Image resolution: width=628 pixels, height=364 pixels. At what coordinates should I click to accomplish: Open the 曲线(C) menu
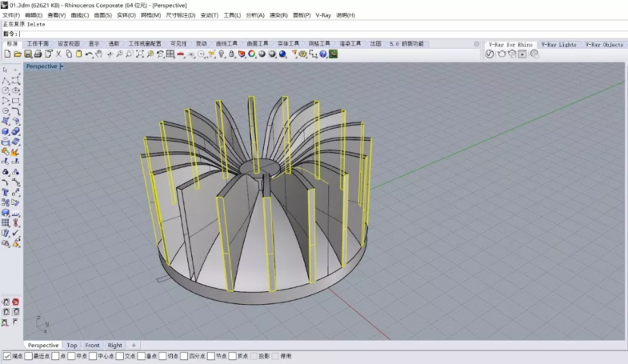(x=80, y=15)
